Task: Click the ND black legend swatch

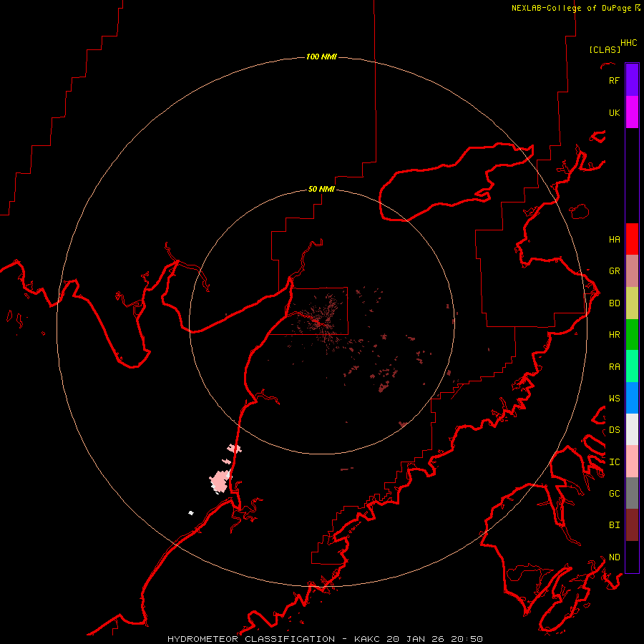Action: pyautogui.click(x=632, y=557)
